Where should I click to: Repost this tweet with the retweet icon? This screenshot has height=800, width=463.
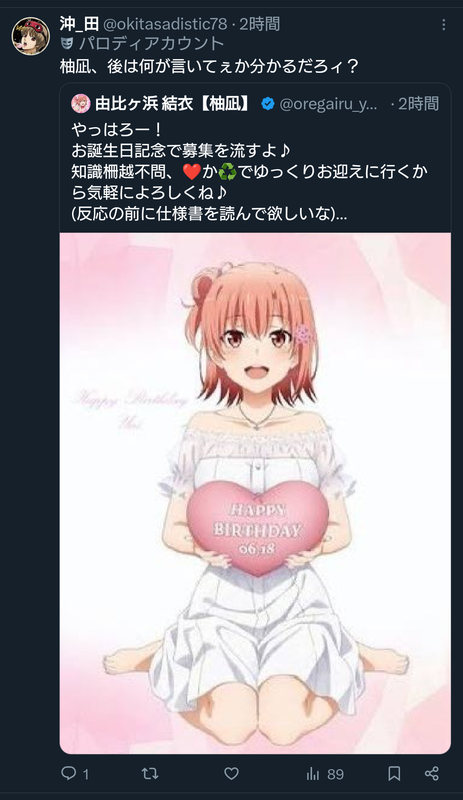pos(150,773)
